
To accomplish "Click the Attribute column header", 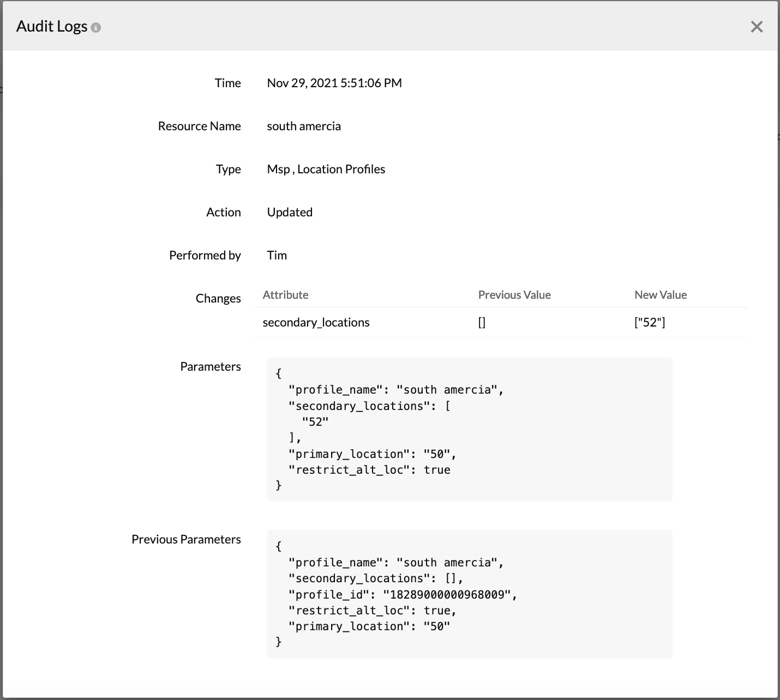I will (x=285, y=295).
